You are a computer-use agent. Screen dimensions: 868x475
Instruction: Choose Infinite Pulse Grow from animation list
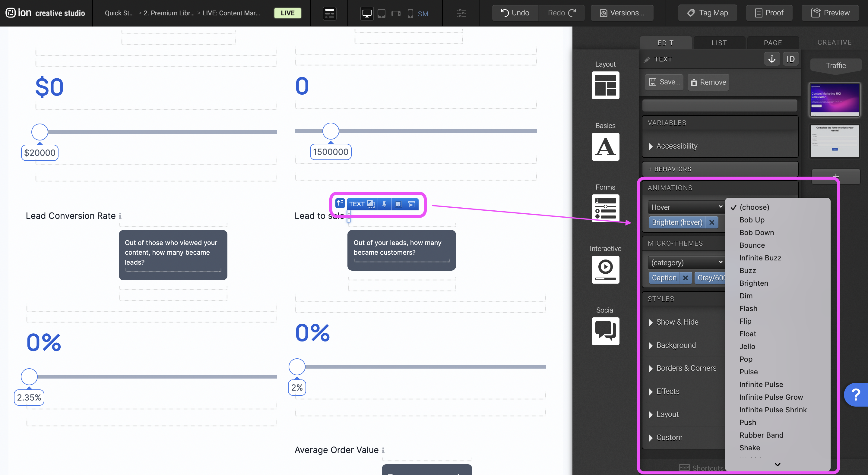click(x=771, y=397)
